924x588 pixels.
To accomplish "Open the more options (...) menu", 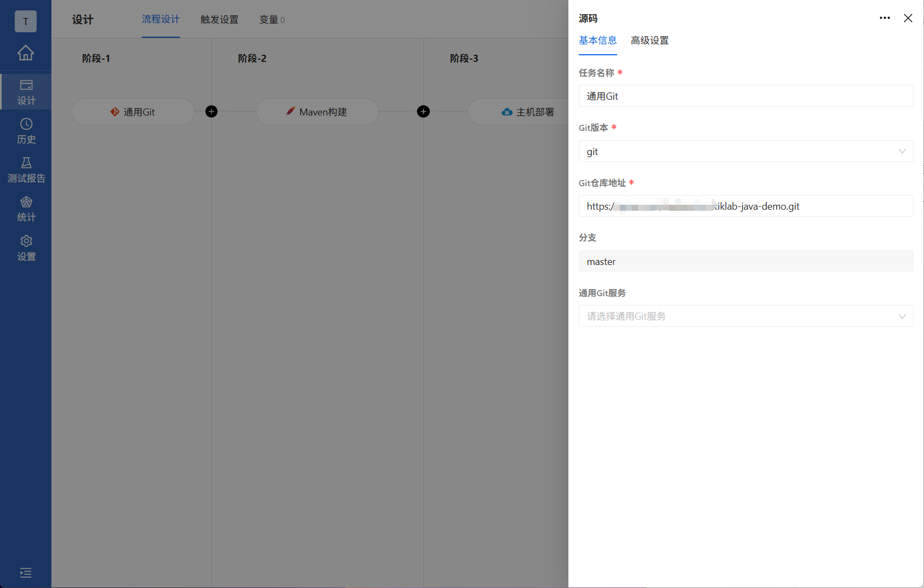I will pos(884,18).
